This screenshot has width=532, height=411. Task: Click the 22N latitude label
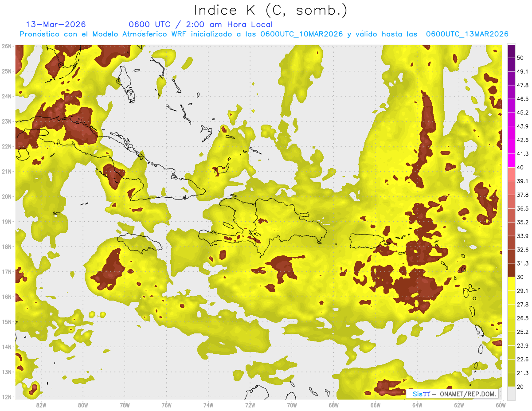(6, 146)
